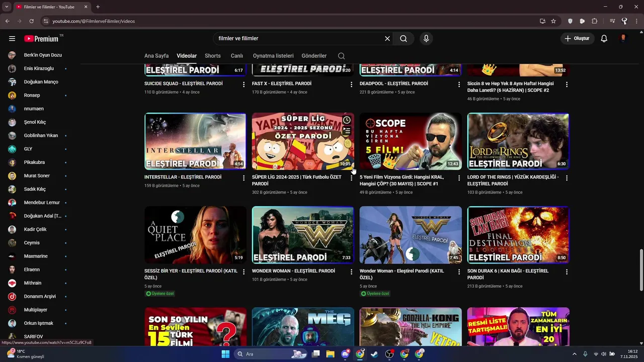
Task: Open options for SESSİZ BİR YER video
Action: point(244,271)
